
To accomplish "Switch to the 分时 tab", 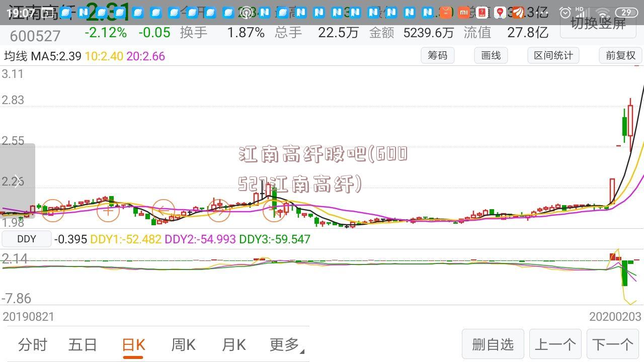I will coord(33,344).
